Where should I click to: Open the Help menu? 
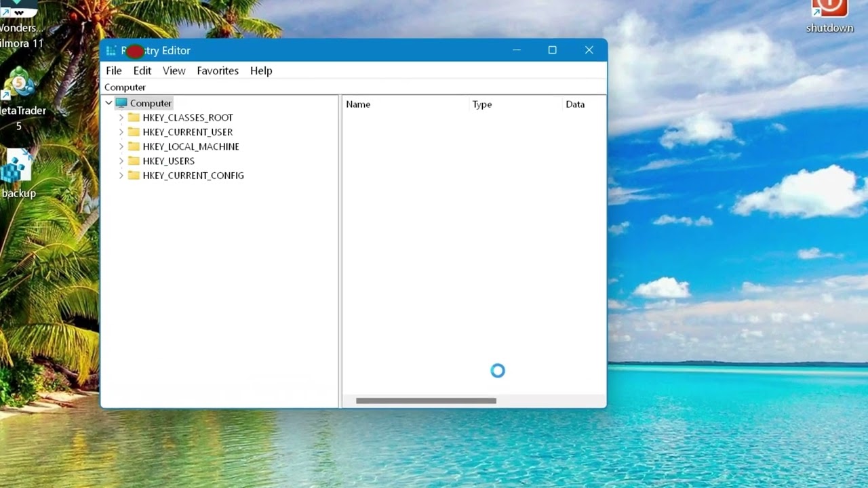[x=261, y=70]
